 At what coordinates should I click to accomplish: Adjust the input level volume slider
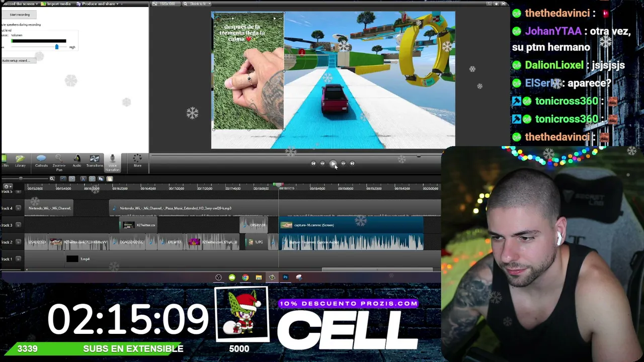point(56,47)
